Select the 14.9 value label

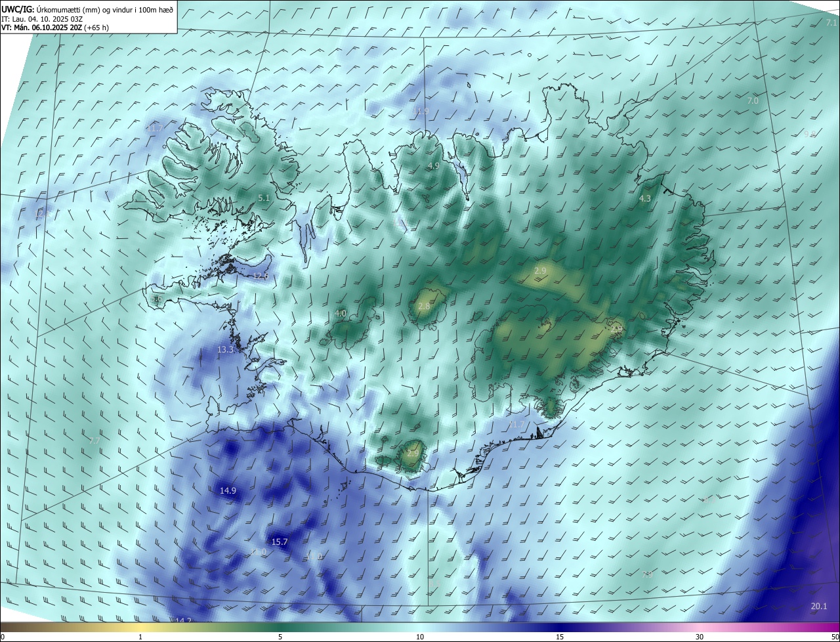click(228, 490)
